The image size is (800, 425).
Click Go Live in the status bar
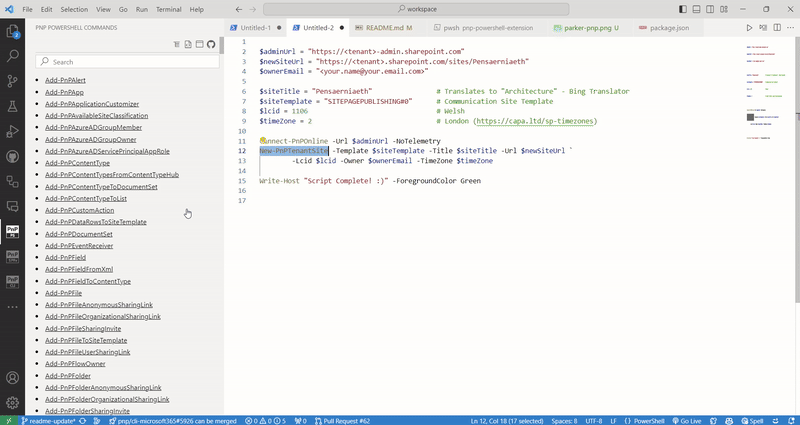(x=687, y=421)
